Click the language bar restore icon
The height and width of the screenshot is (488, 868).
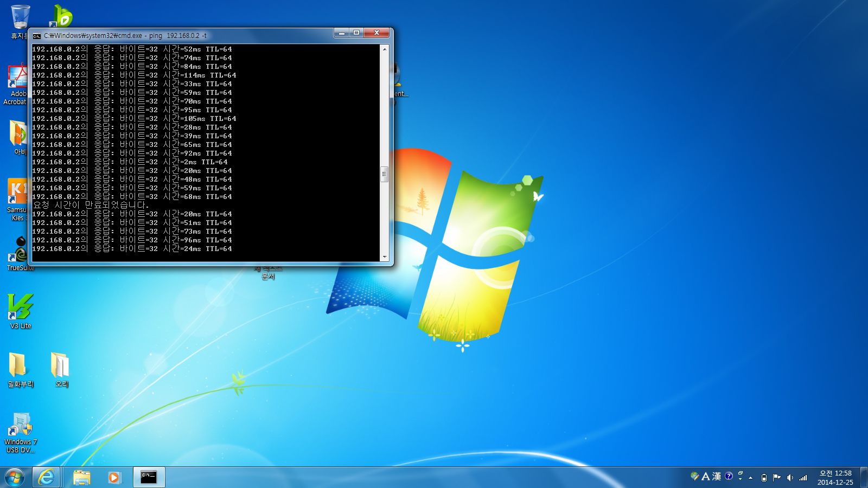pos(740,473)
